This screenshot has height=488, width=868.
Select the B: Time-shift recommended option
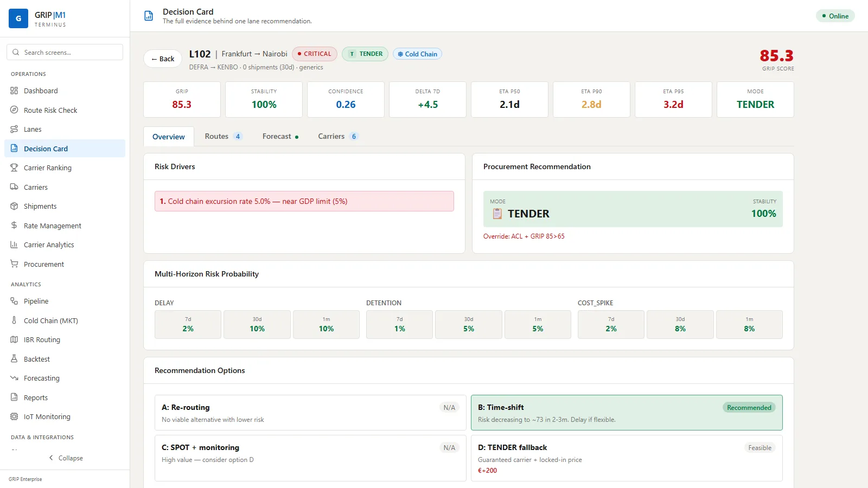tap(627, 413)
